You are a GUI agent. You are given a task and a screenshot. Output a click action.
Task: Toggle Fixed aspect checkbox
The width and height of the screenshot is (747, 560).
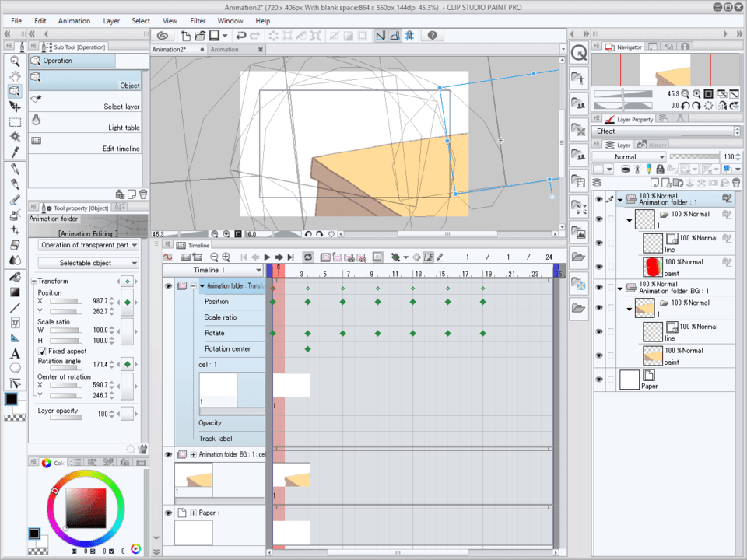tap(42, 351)
